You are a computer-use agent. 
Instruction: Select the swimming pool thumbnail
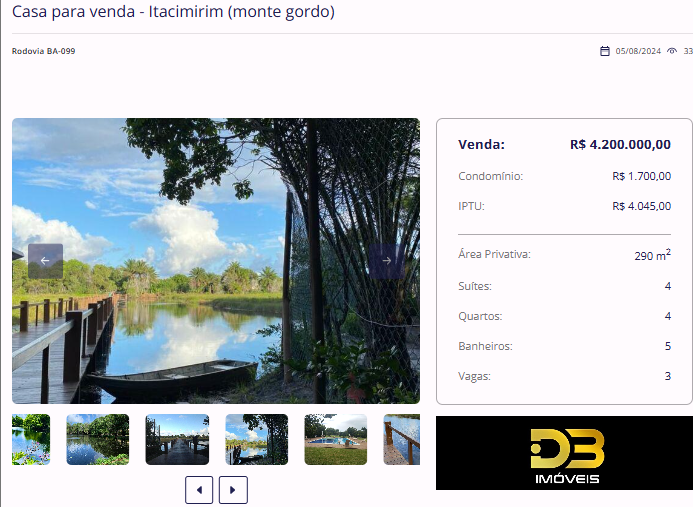[x=335, y=439]
